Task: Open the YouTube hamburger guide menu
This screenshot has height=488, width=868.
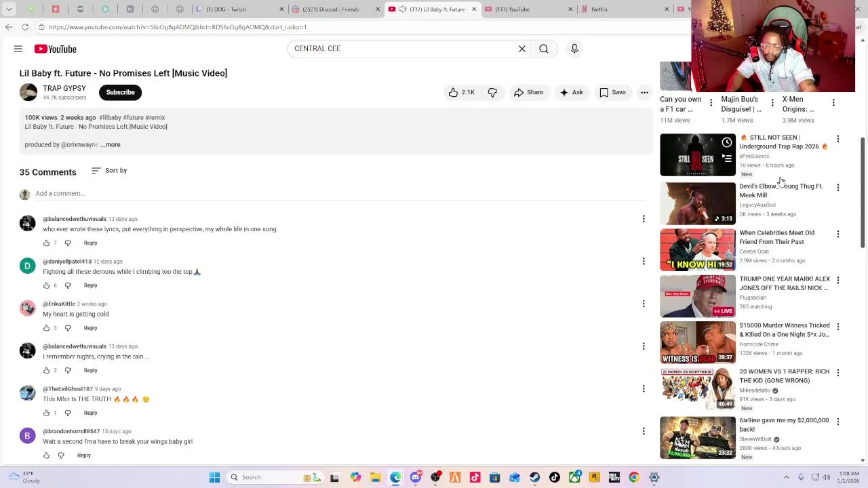Action: click(x=18, y=49)
